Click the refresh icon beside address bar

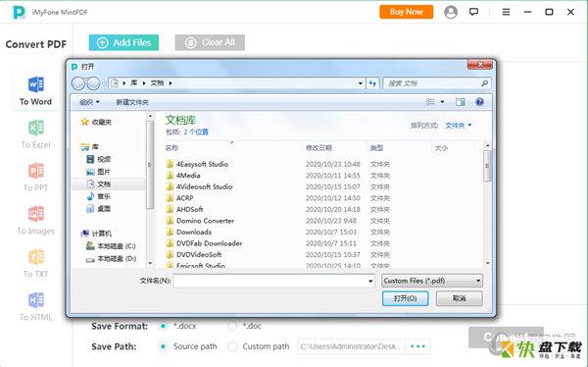point(372,83)
